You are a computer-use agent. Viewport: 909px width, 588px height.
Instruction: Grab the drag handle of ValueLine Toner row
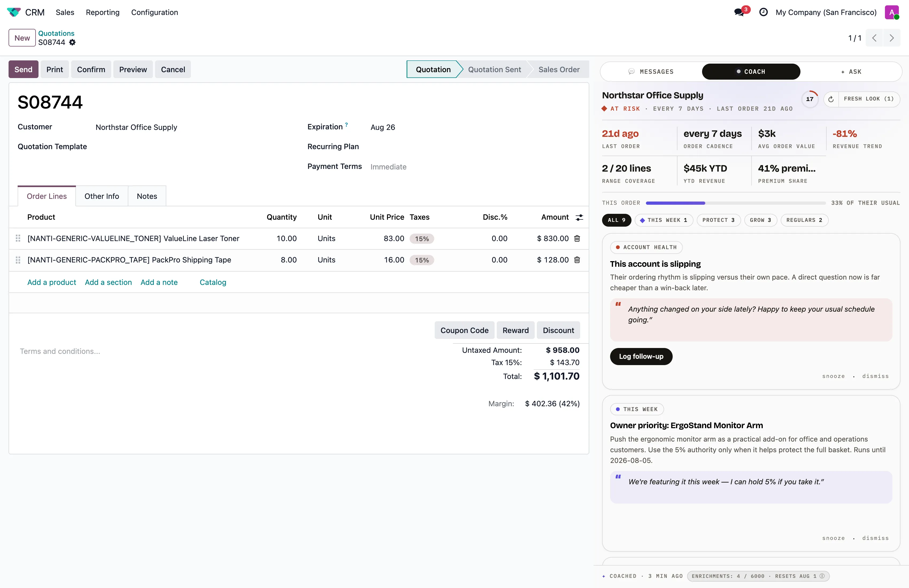18,238
